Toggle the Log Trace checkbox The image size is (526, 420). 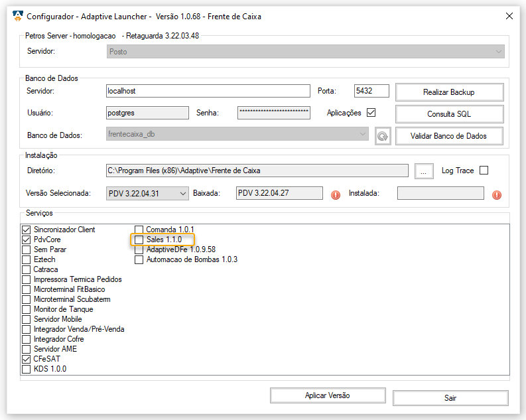point(484,171)
